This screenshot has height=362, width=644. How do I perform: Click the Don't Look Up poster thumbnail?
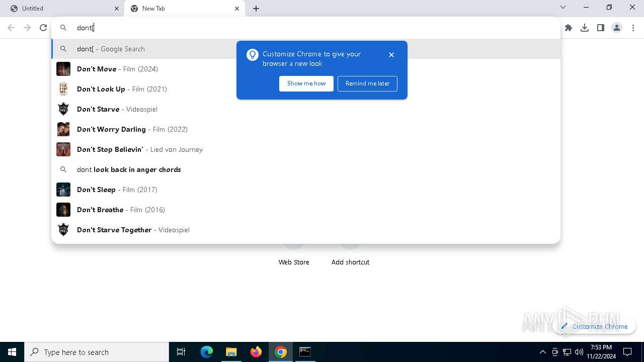[x=63, y=89]
